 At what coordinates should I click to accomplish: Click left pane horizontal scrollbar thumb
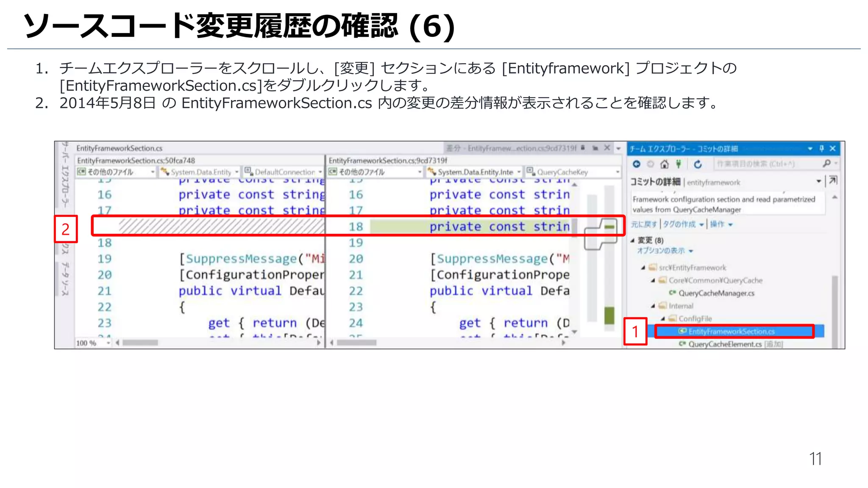pyautogui.click(x=140, y=343)
